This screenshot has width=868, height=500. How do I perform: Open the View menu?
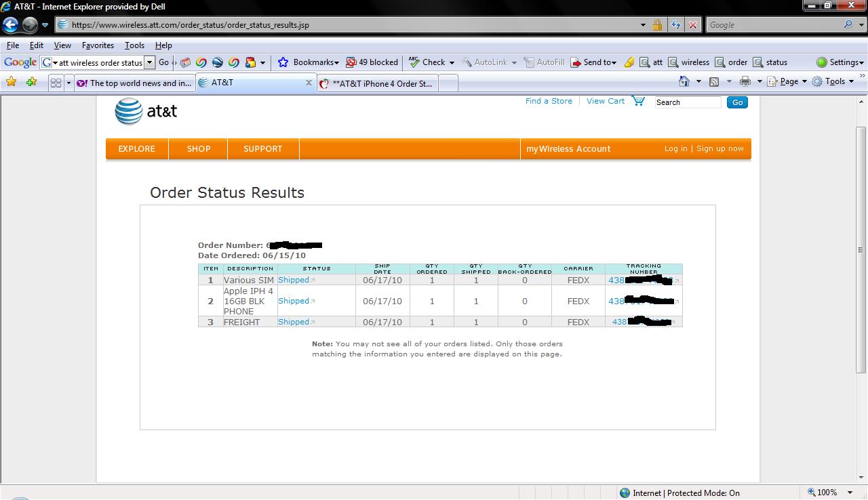tap(62, 45)
